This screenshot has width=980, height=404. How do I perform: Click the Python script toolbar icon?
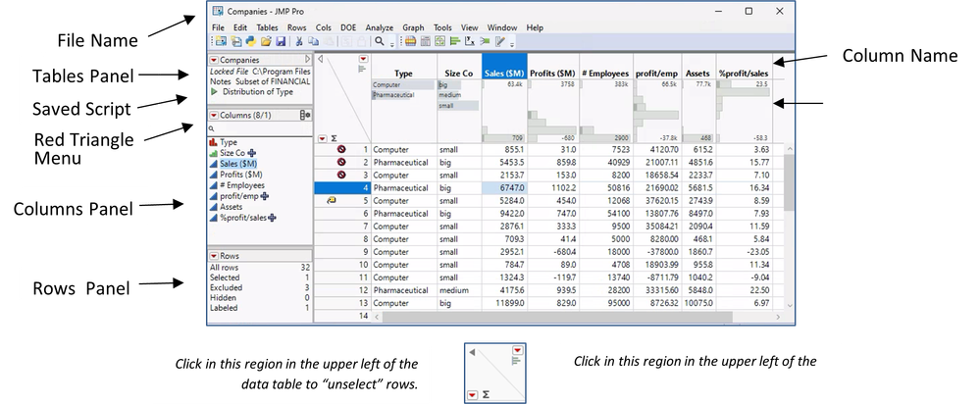(251, 42)
